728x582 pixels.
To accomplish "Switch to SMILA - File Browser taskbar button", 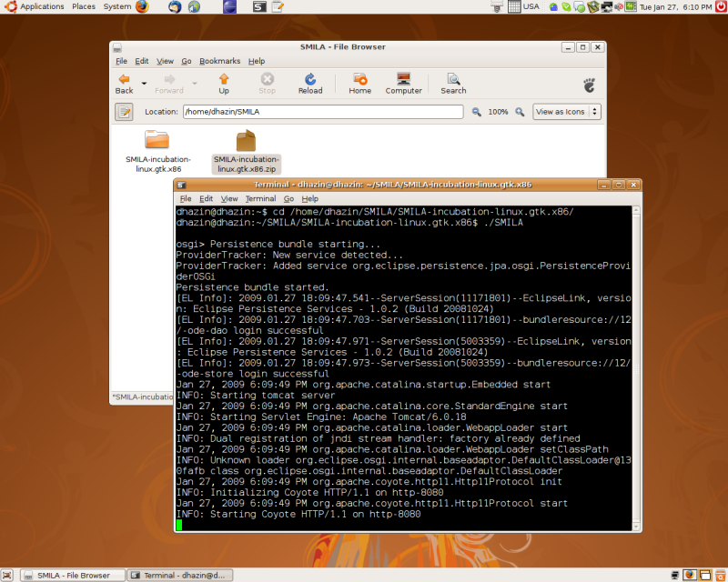I will (x=74, y=576).
